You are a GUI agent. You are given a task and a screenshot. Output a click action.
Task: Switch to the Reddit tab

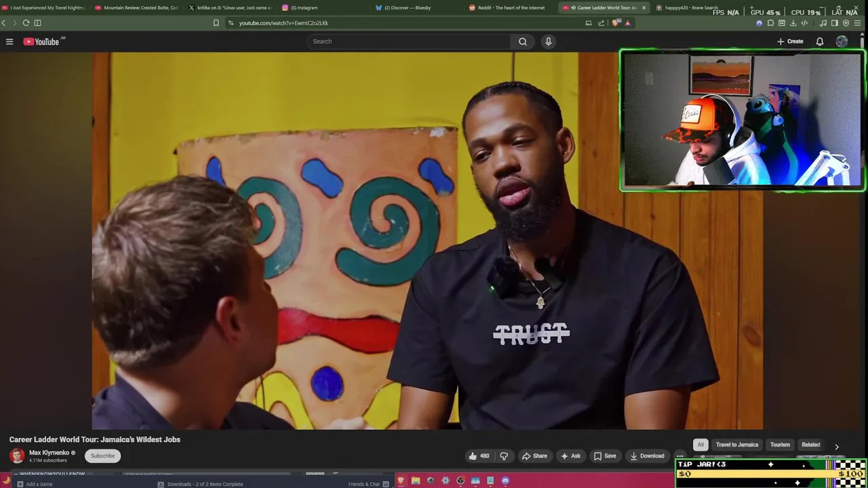tap(510, 7)
